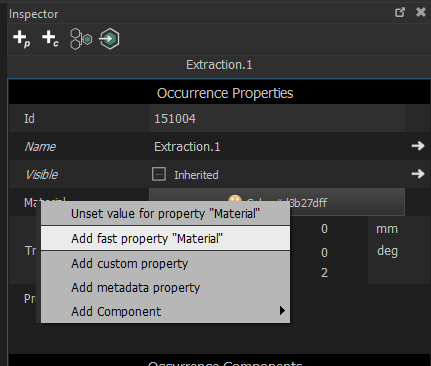This screenshot has height=366, width=431.
Task: Click the hexagon hierarchy icon in toolbar
Action: pos(81,39)
